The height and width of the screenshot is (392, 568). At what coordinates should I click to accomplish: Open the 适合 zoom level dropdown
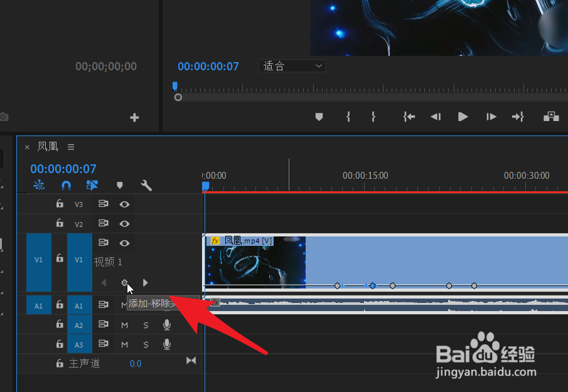click(292, 66)
